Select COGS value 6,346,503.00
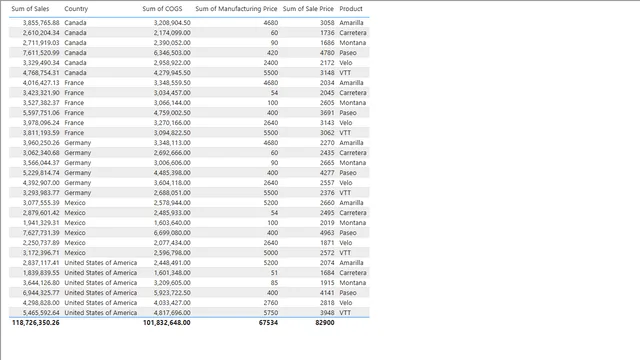 (x=172, y=53)
